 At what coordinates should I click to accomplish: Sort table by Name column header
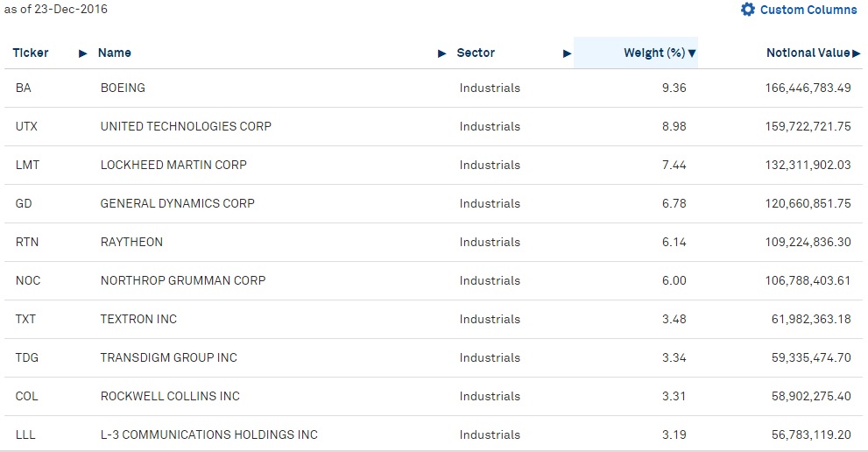click(x=115, y=53)
